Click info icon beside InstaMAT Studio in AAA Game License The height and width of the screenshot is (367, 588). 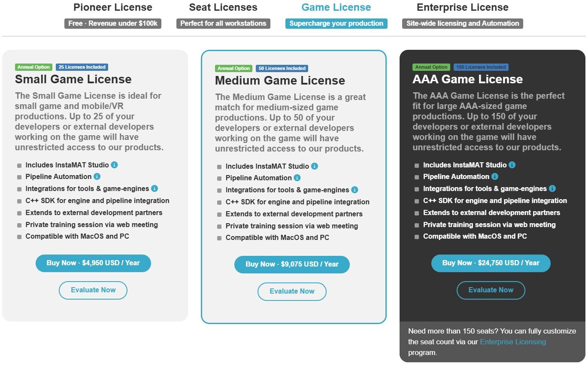(512, 165)
